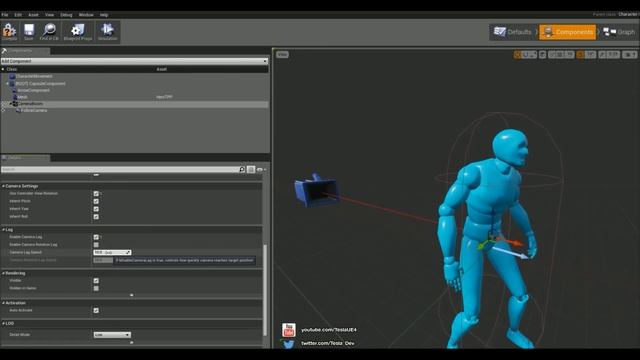Viewport: 640px width, 360px height.
Task: Switch to the Graph mode
Action: (x=620, y=32)
